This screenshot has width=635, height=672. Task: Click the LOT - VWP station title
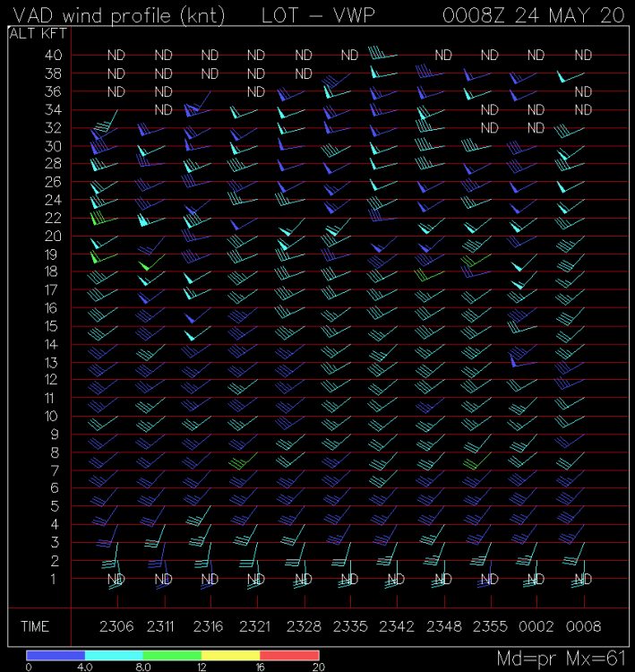(318, 14)
